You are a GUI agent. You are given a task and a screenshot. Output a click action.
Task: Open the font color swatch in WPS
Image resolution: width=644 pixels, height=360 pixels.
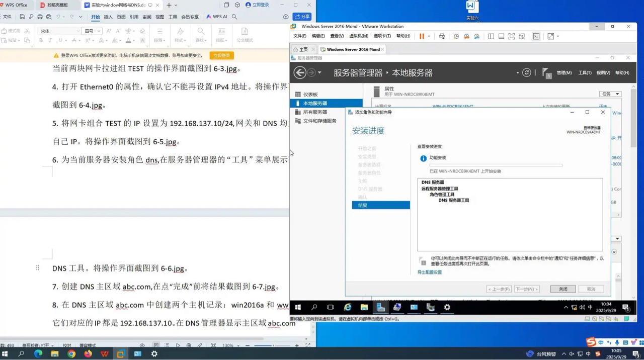click(x=128, y=41)
